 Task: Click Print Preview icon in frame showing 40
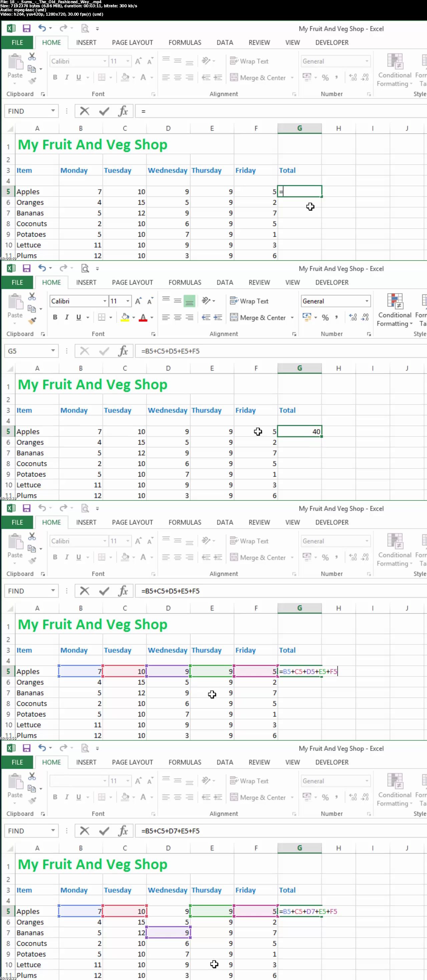[x=85, y=268]
